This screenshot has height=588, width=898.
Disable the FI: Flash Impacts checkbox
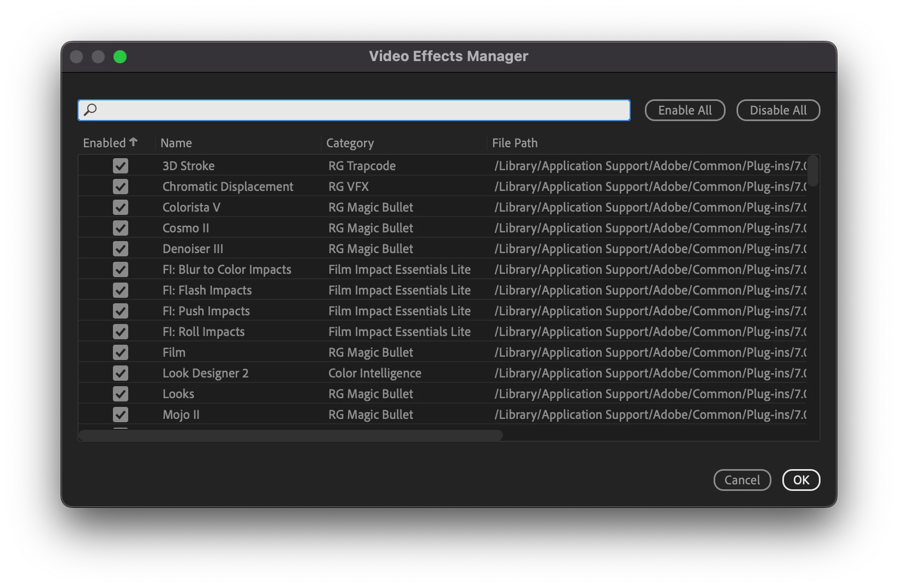(x=121, y=290)
